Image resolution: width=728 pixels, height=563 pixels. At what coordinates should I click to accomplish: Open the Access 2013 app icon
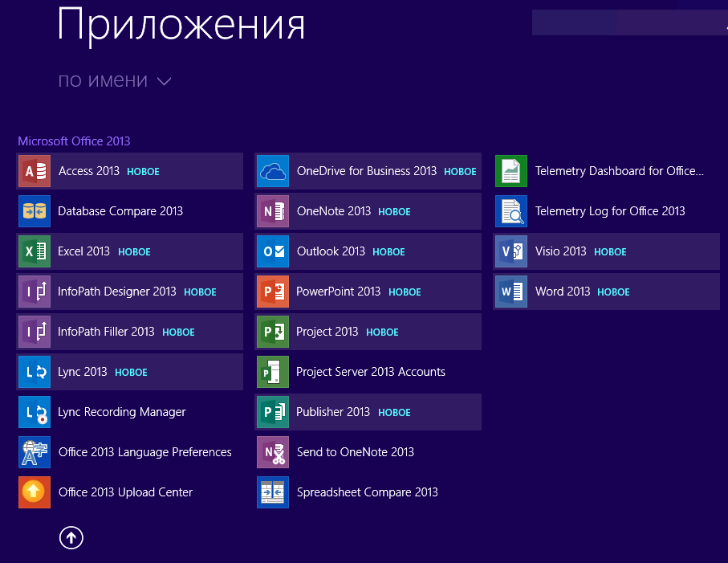(35, 171)
